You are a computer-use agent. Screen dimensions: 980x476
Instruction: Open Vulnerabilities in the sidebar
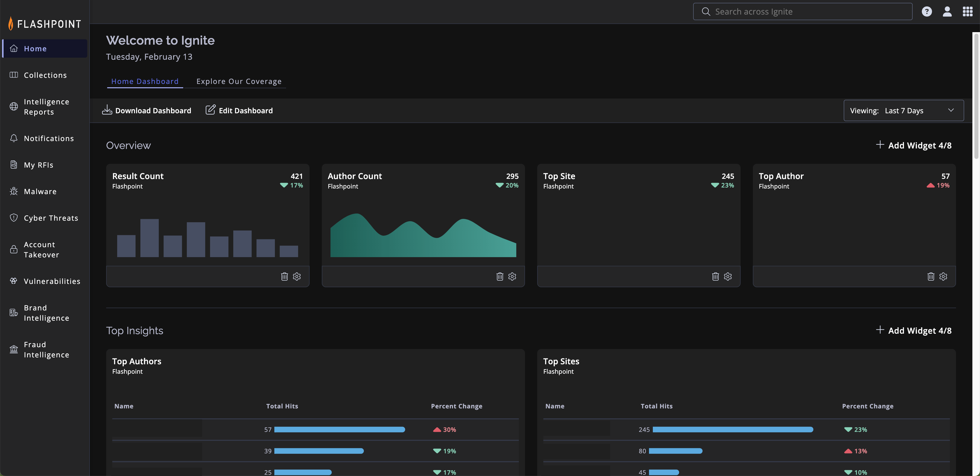(52, 281)
